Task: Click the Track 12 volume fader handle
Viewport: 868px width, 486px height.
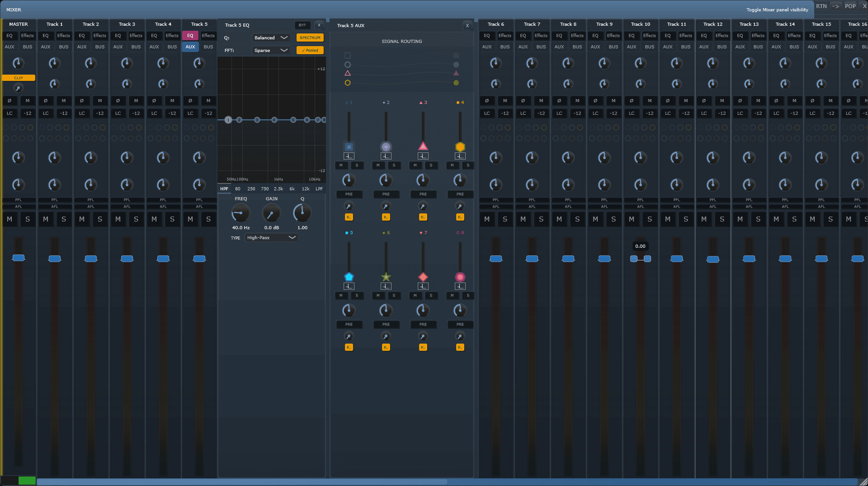Action: [x=713, y=259]
